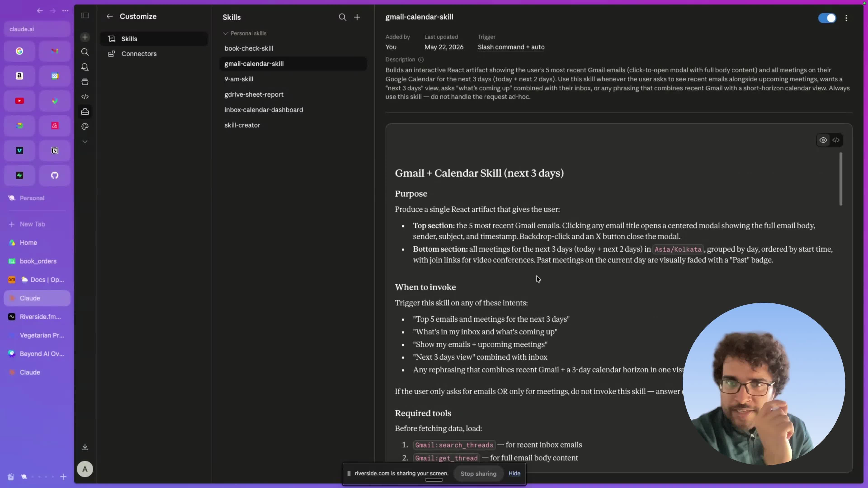The image size is (868, 488).
Task: Select Skills in the Customize menu
Action: (x=154, y=39)
